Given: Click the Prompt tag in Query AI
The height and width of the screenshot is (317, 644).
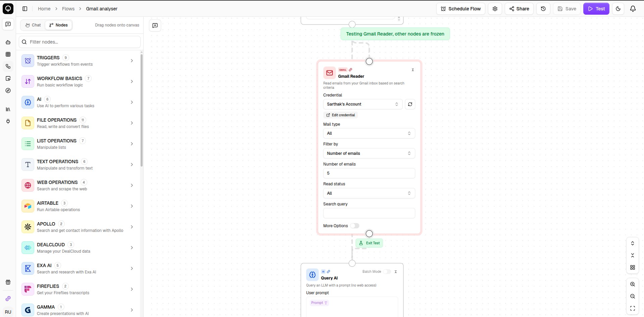Looking at the screenshot, I should tap(319, 303).
